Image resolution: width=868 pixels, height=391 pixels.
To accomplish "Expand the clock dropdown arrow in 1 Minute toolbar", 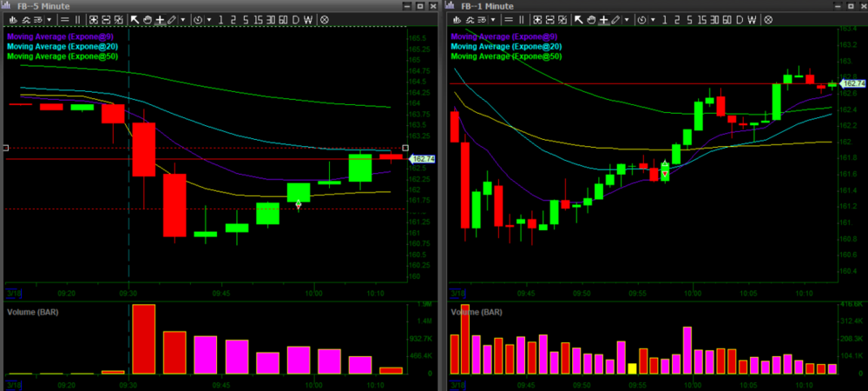I will click(653, 19).
